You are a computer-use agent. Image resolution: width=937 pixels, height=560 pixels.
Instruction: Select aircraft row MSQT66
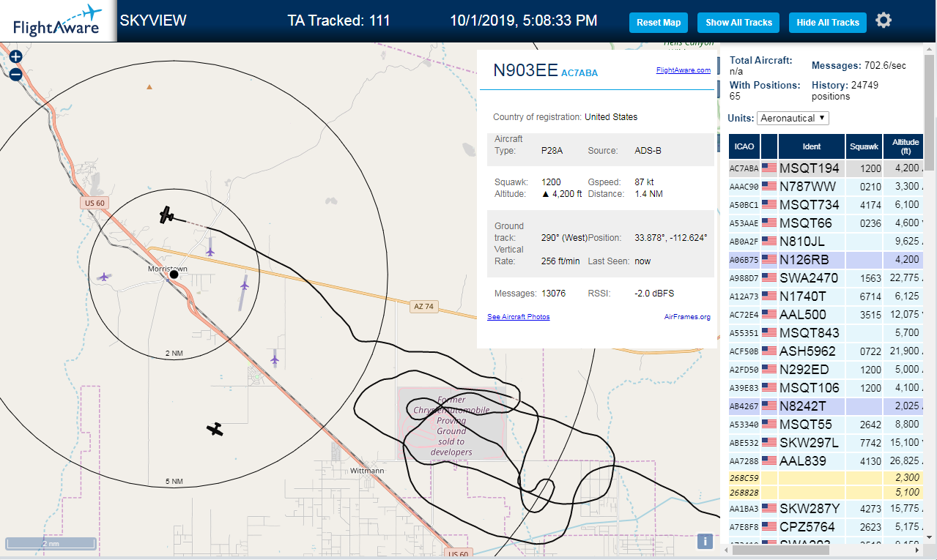826,223
